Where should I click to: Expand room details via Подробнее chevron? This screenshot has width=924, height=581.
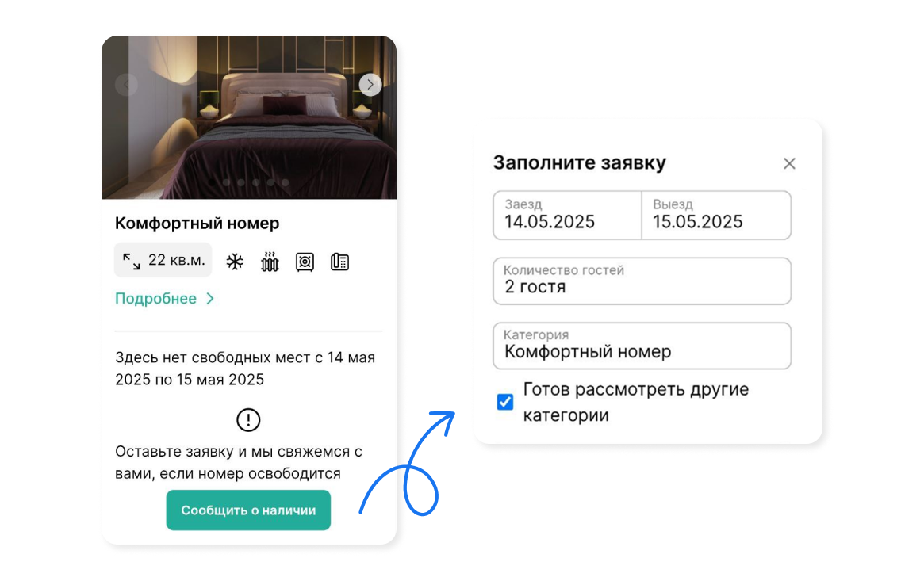tap(210, 299)
